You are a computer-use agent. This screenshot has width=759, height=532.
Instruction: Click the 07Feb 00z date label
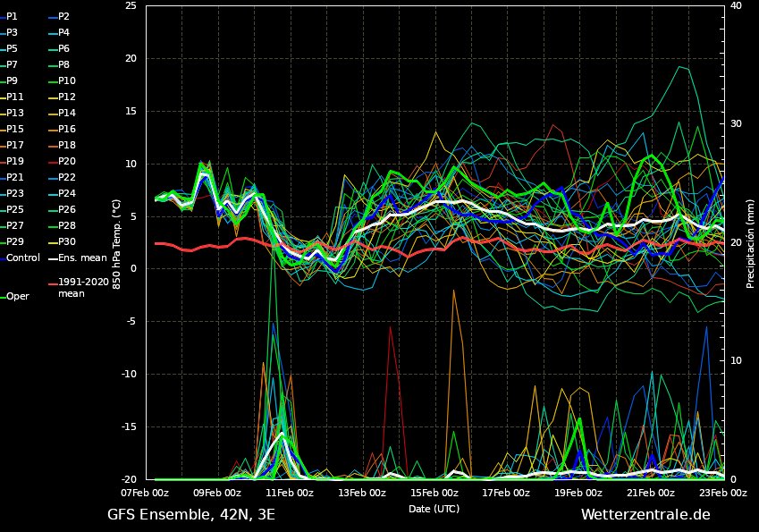click(x=145, y=493)
